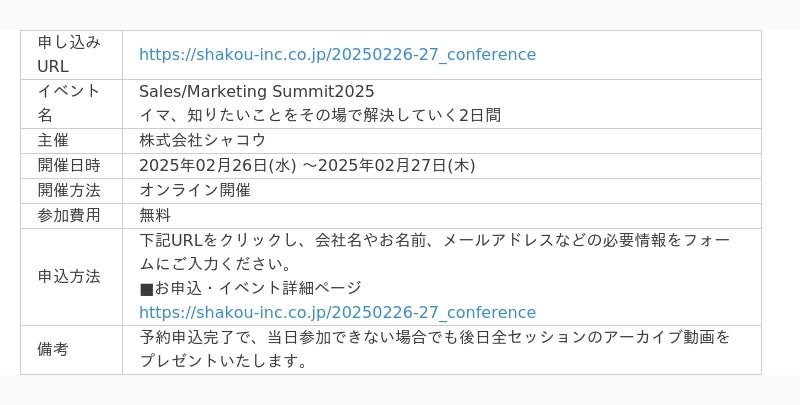The image size is (800, 405).
Task: Open the conference link under お申込・イベント詳細ページ
Action: [337, 312]
